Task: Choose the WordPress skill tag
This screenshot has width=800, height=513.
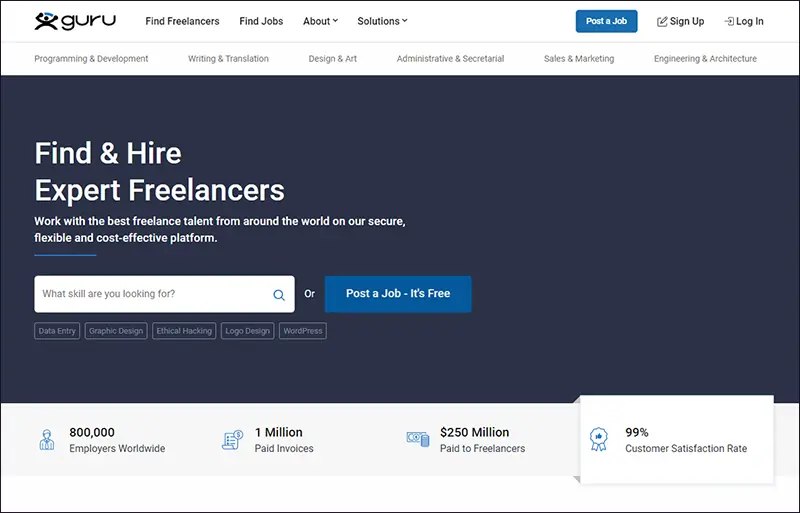Action: [x=303, y=331]
